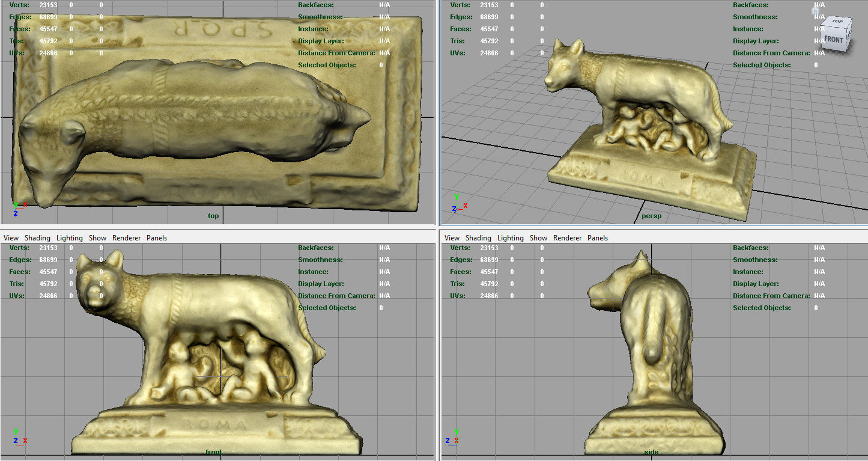
Task: Click the XYZ axis gizmo in persp panel
Action: (460, 202)
